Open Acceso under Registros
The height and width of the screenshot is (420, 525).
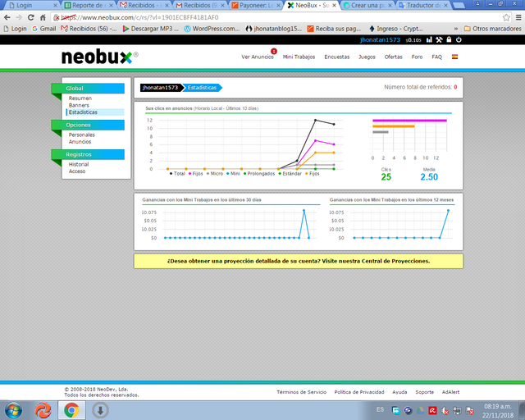[77, 171]
